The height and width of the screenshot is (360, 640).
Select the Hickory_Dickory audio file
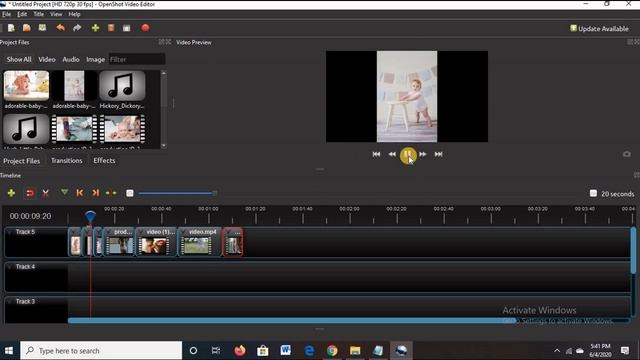pyautogui.click(x=122, y=86)
